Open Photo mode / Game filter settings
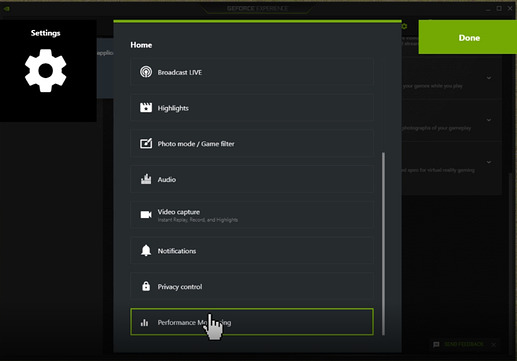Screen dimensions: 517x361 tap(252, 143)
